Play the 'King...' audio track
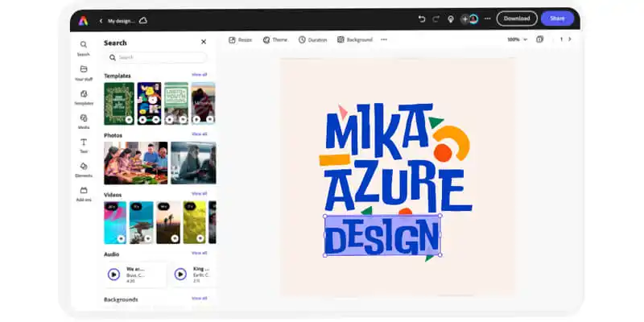Screen dimensions: 644x322 point(180,274)
